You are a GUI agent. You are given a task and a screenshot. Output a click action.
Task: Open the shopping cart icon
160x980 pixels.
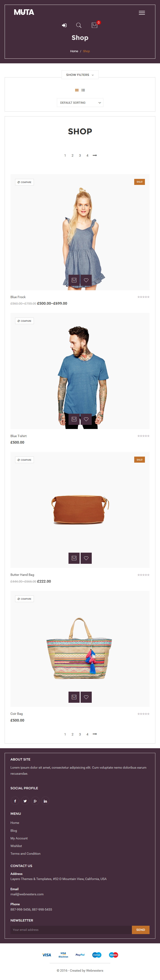click(95, 25)
